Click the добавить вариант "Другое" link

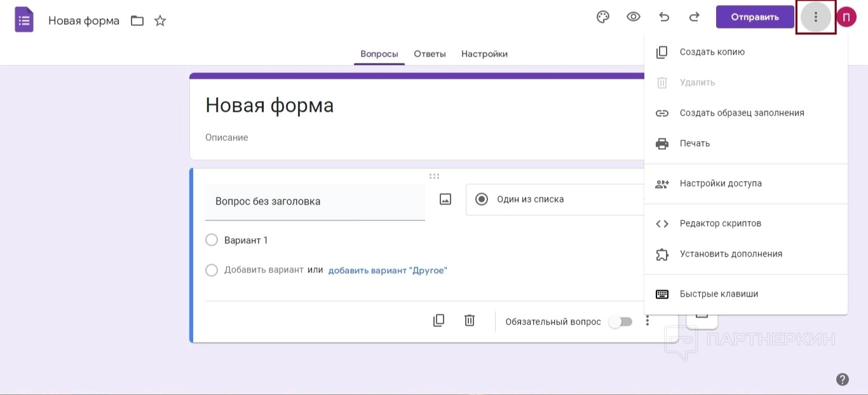click(388, 271)
